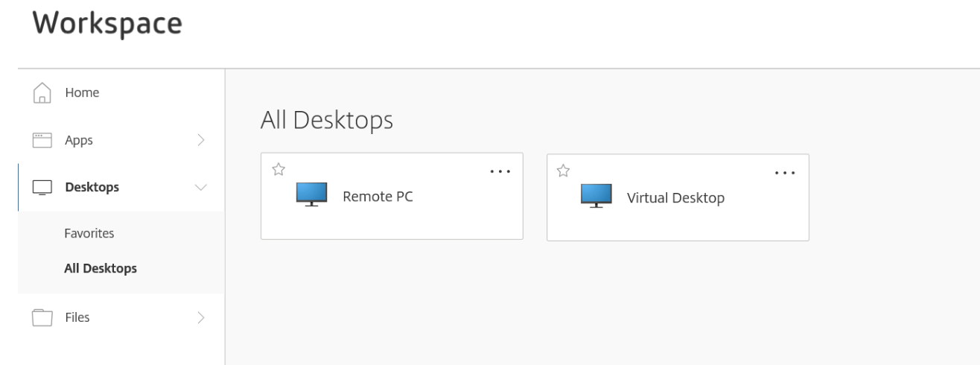
Task: Click the Files folder icon
Action: click(x=44, y=317)
